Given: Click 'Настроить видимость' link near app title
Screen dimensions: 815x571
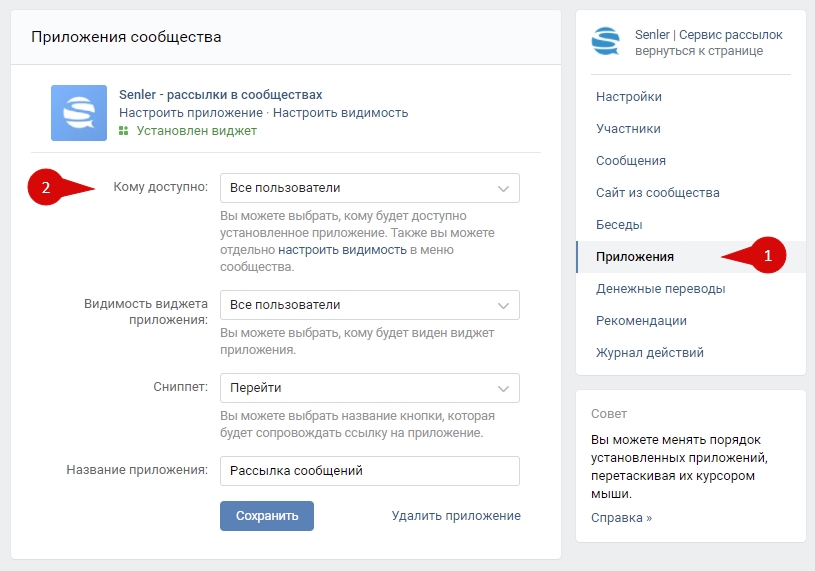Looking at the screenshot, I should tap(340, 113).
